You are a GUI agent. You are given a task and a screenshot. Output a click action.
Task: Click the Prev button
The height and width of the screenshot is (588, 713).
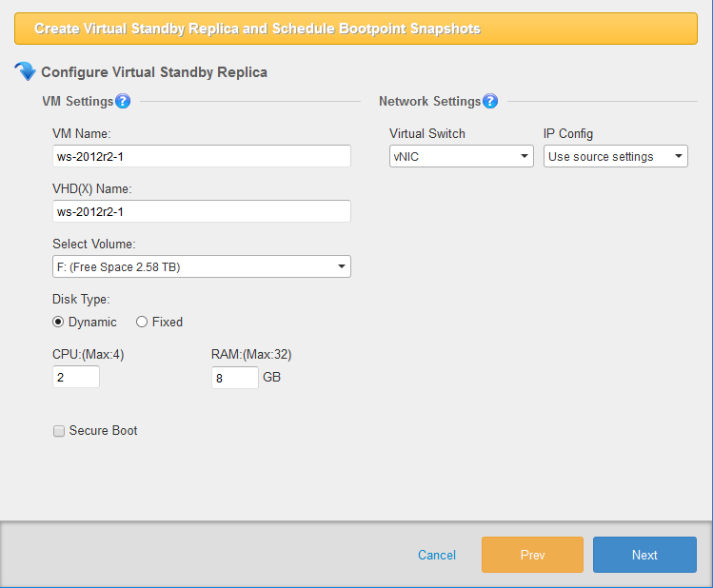532,555
